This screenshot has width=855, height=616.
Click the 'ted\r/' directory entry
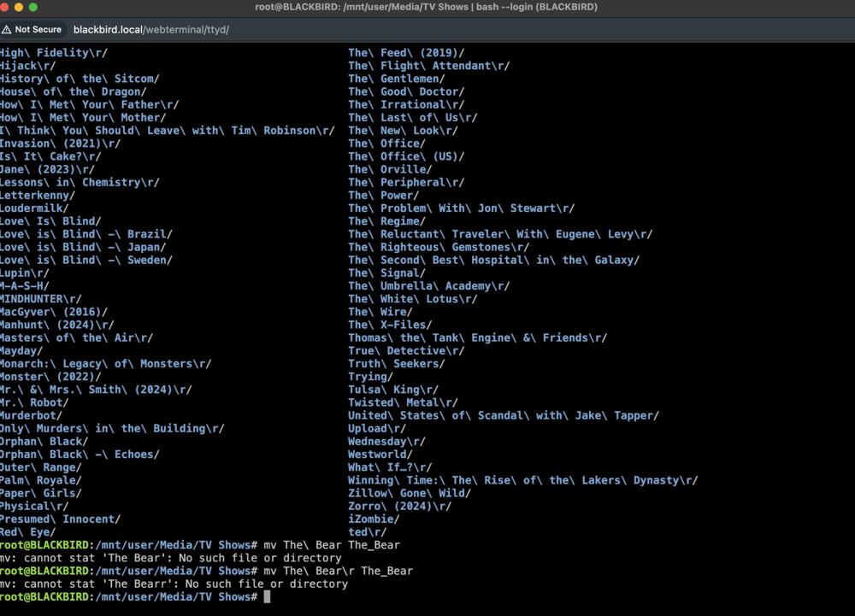(367, 532)
